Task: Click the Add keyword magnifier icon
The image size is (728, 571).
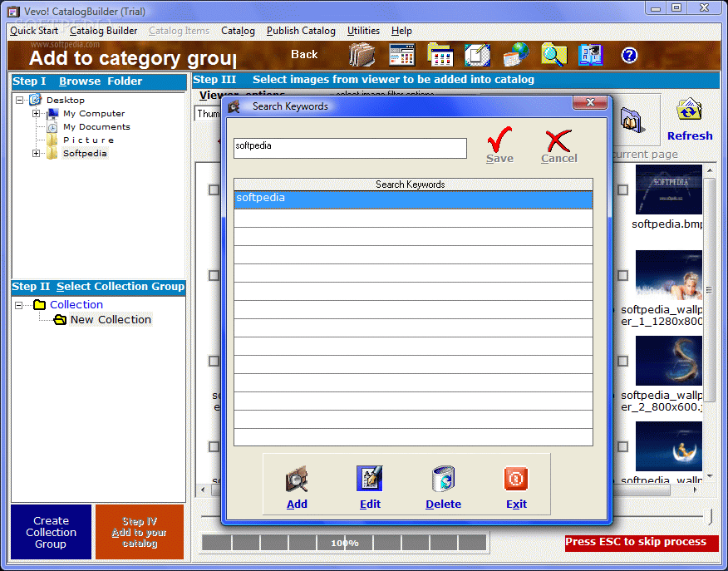Action: (x=297, y=479)
